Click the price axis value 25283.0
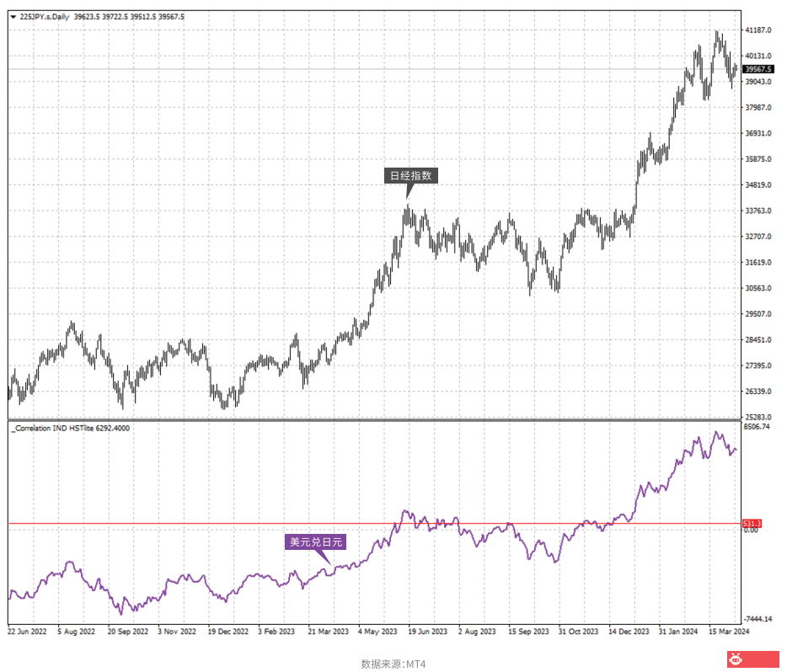 pyautogui.click(x=758, y=417)
